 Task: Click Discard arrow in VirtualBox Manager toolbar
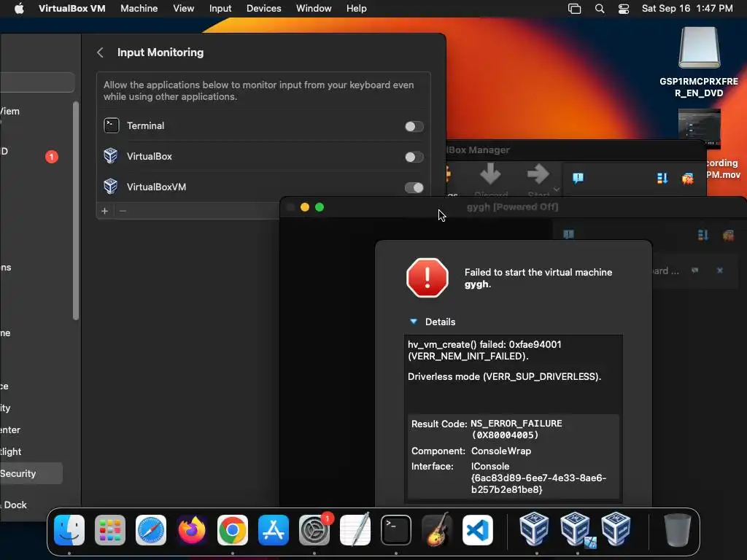tap(490, 174)
